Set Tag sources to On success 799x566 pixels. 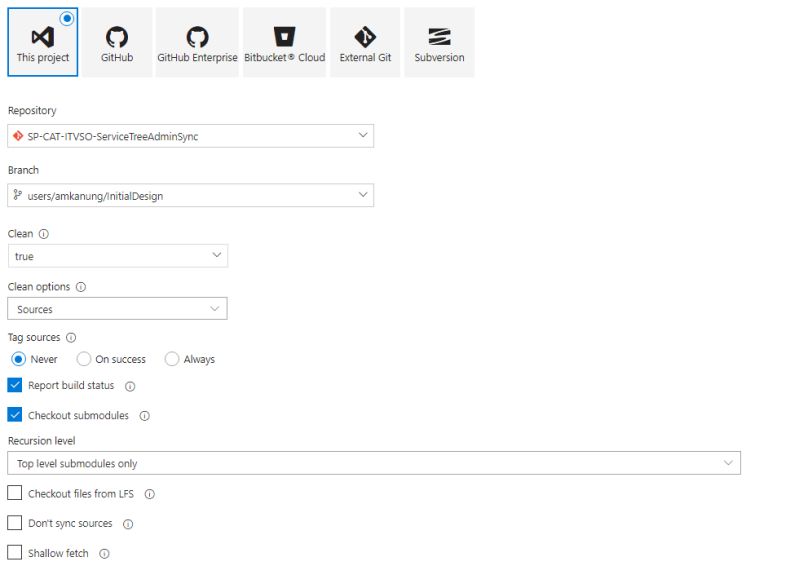coord(84,359)
